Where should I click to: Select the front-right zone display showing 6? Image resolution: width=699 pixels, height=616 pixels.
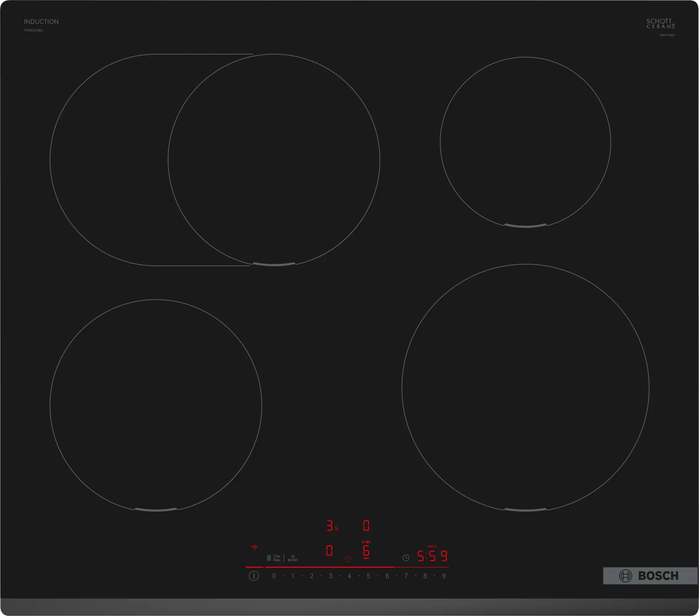click(x=366, y=551)
